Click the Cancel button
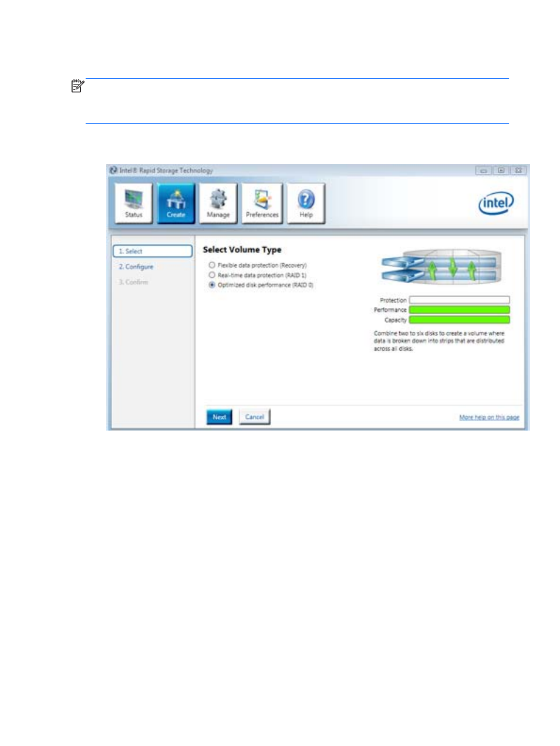 coord(255,417)
